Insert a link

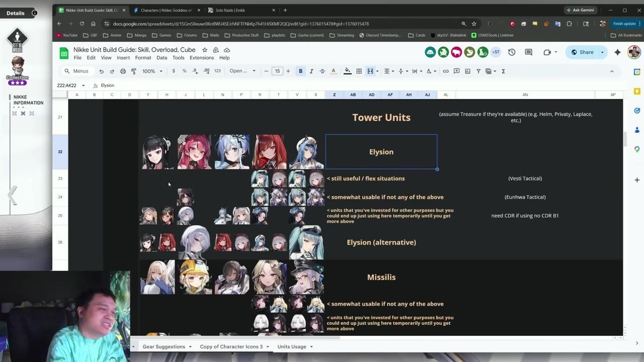(x=445, y=71)
